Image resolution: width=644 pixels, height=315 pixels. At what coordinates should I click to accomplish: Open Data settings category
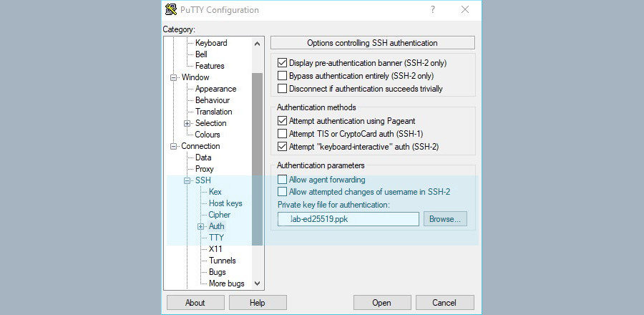click(203, 157)
